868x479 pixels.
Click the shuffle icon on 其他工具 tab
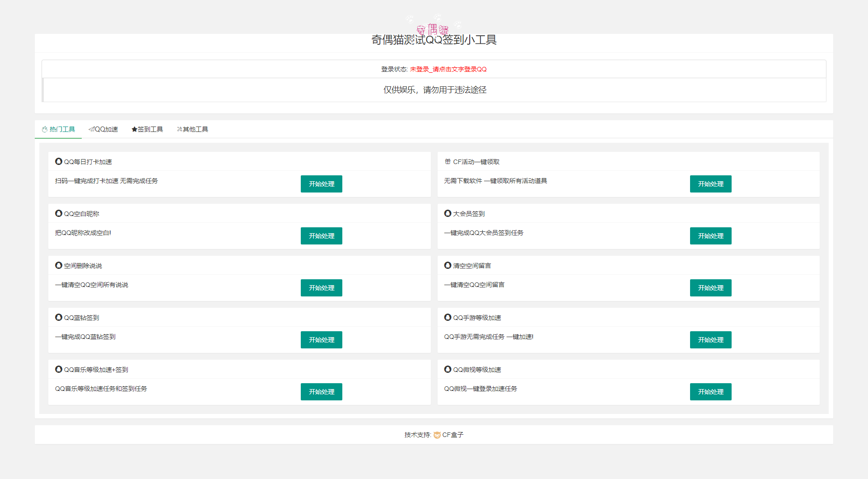click(x=179, y=129)
